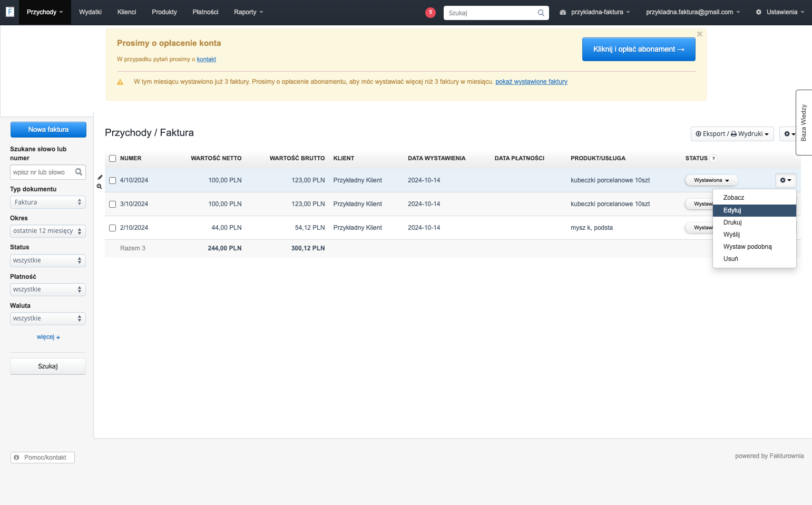Open the Pomoc/kontakt button
Viewport: 812px width, 505px height.
(x=43, y=458)
